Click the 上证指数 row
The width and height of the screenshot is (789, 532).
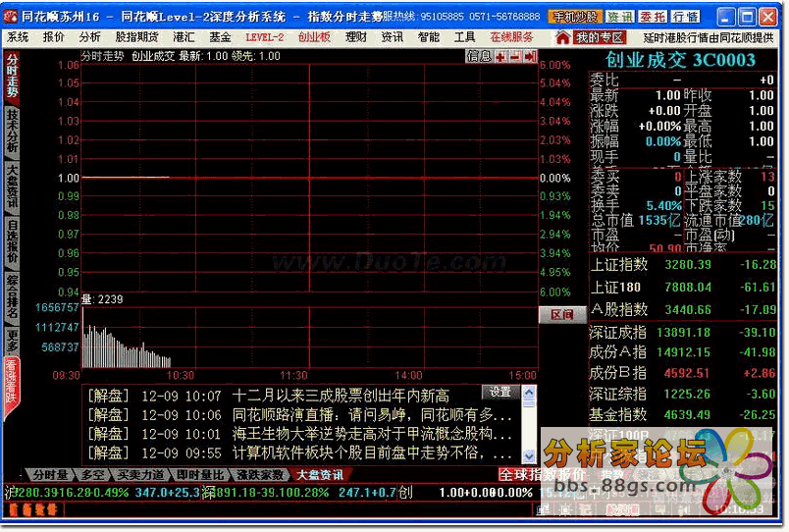[x=683, y=264]
